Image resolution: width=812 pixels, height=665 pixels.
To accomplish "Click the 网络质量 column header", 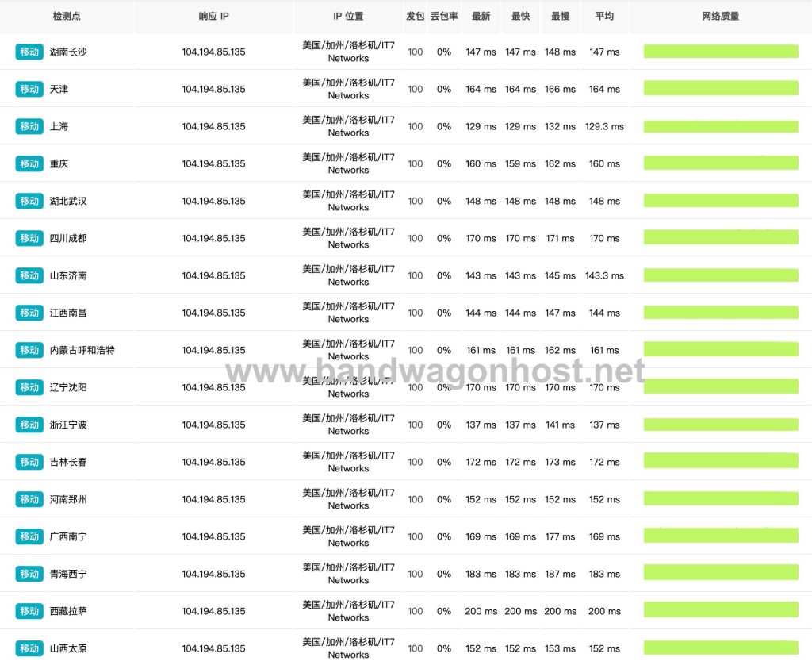I will (720, 16).
